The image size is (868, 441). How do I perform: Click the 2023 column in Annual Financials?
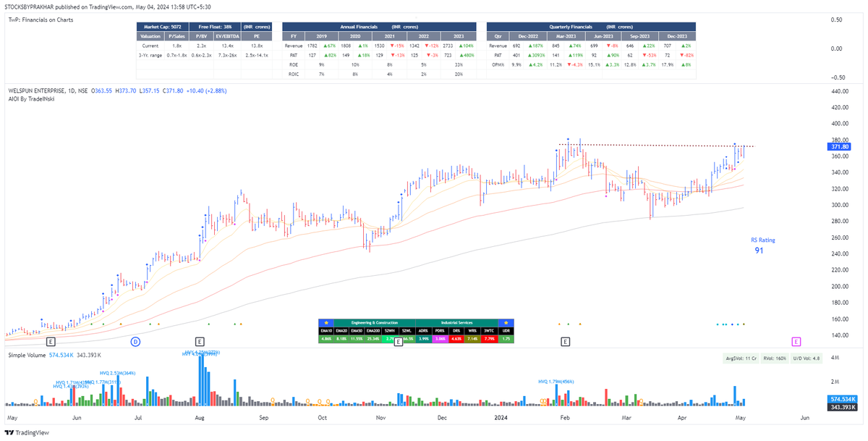[x=459, y=36]
